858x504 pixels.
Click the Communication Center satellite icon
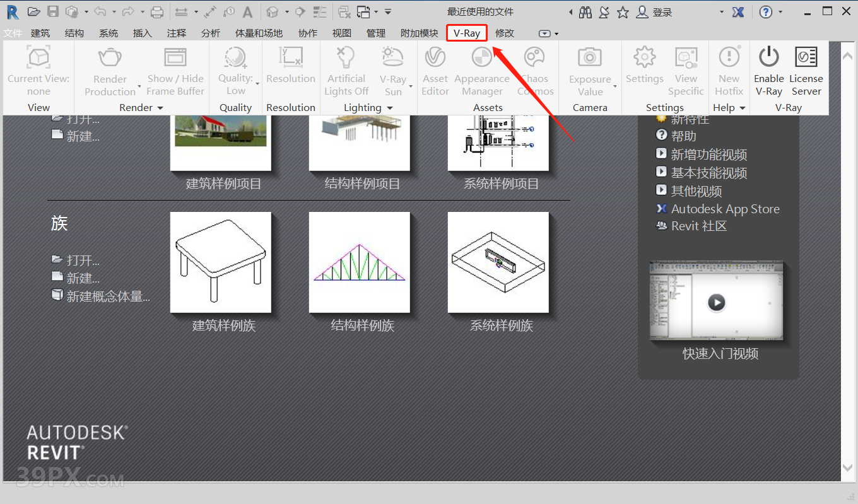604,11
